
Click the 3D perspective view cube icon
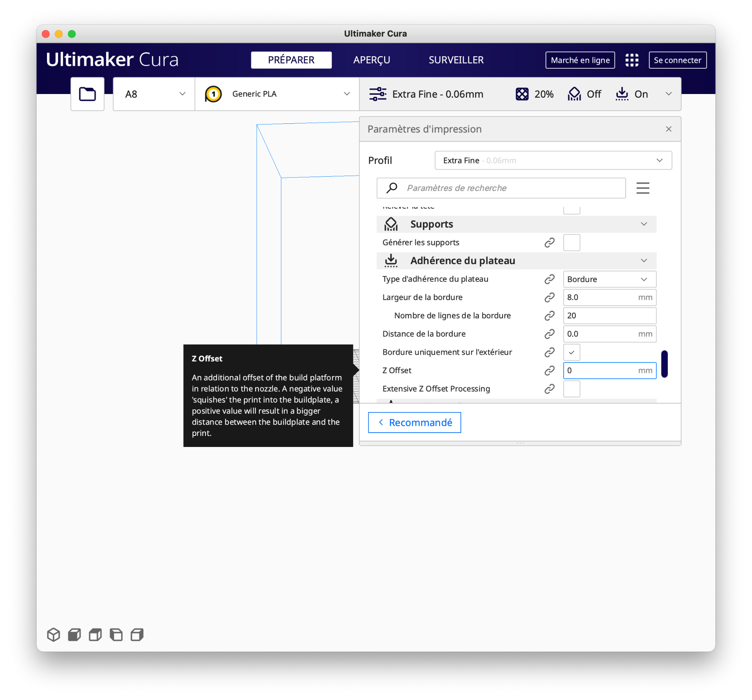[53, 635]
